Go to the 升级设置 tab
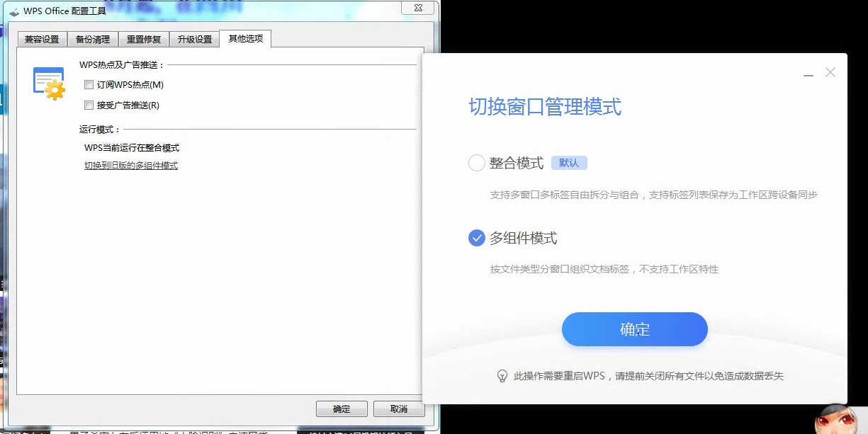Screen dimensions: 868x434 coord(195,40)
